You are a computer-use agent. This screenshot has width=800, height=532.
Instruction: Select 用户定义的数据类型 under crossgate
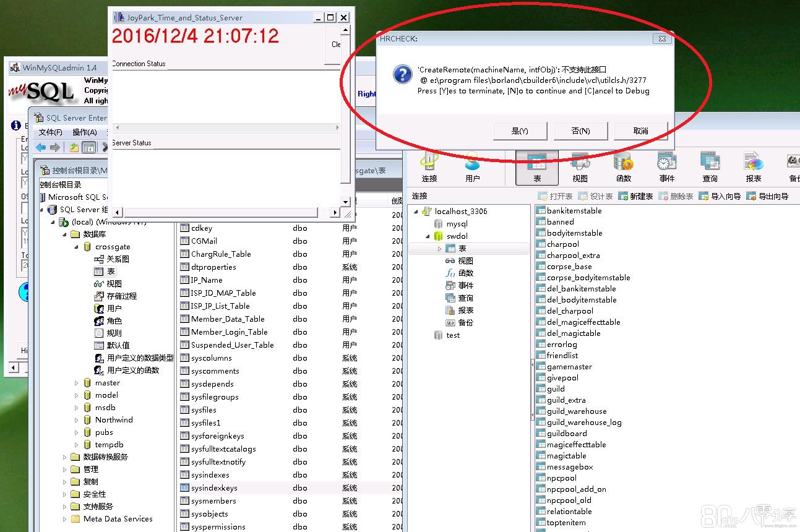134,358
